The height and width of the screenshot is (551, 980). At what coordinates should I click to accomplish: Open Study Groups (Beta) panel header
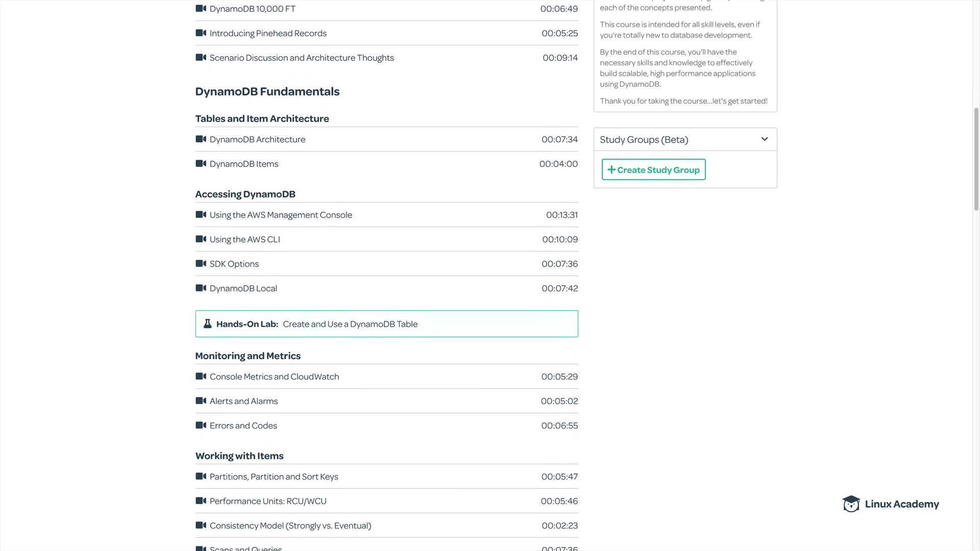click(644, 140)
